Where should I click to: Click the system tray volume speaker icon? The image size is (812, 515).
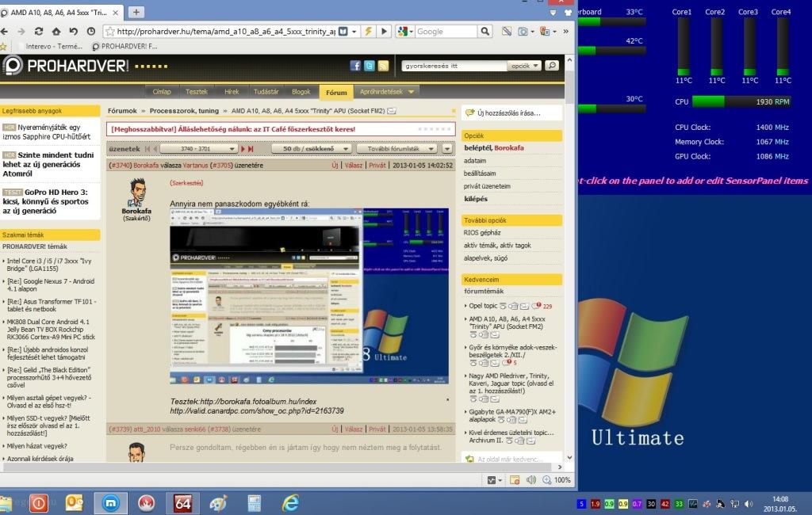pyautogui.click(x=749, y=504)
